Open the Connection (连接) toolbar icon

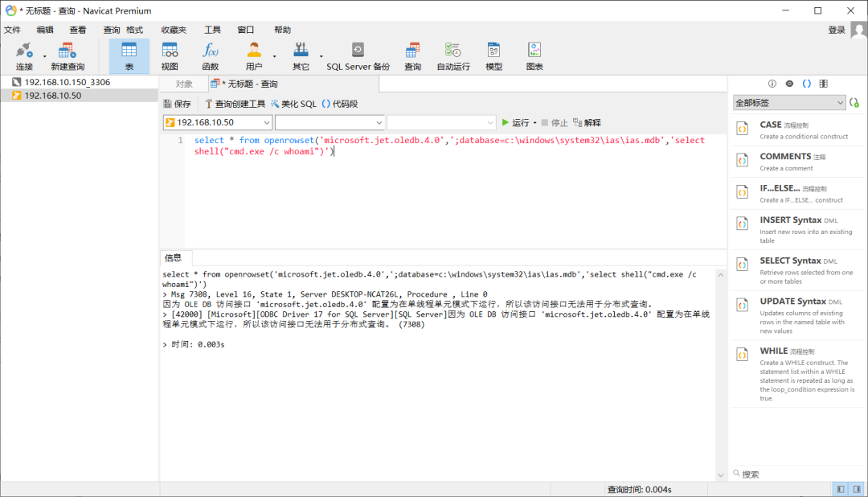point(24,56)
